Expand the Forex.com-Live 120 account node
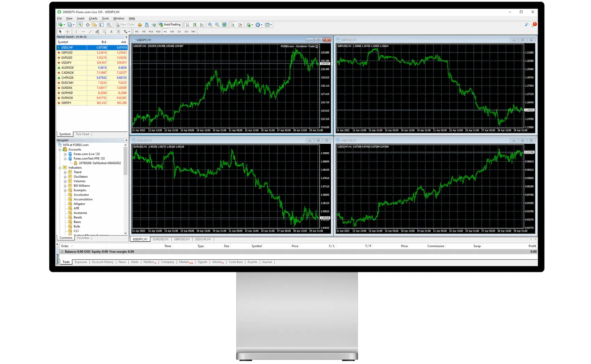This screenshot has height=364, width=591. (65, 154)
